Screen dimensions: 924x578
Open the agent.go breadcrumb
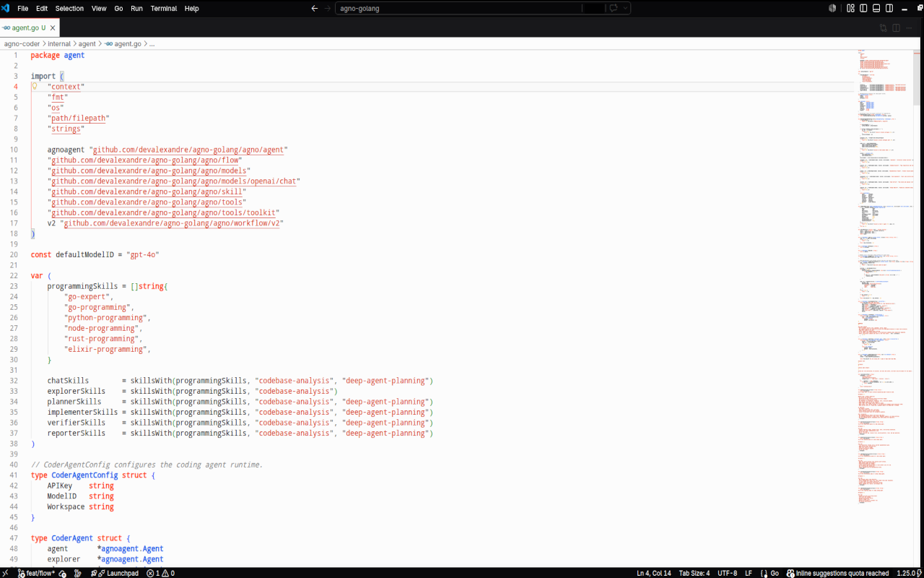123,44
